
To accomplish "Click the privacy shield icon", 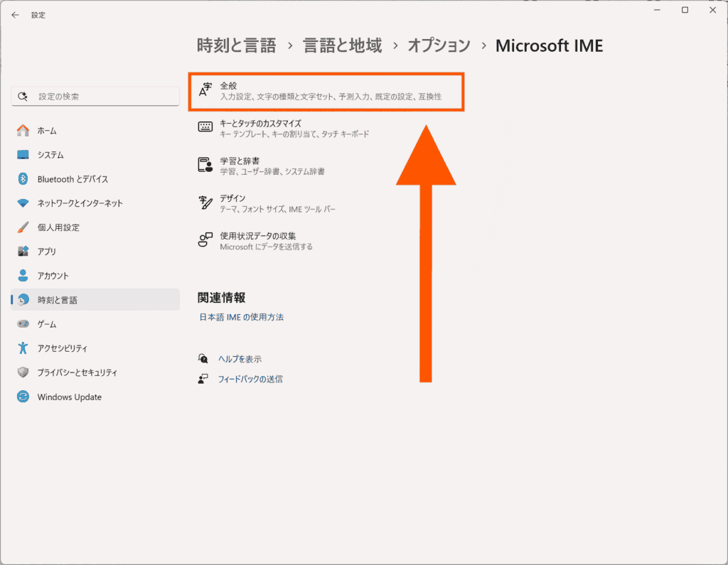I will click(23, 372).
